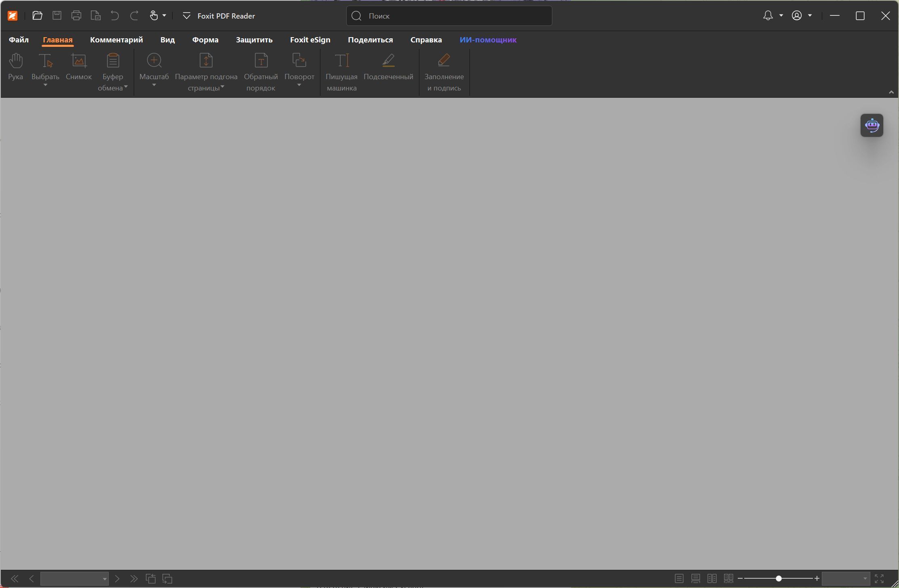The width and height of the screenshot is (899, 588).
Task: Click the zoom in plus button
Action: pyautogui.click(x=817, y=579)
